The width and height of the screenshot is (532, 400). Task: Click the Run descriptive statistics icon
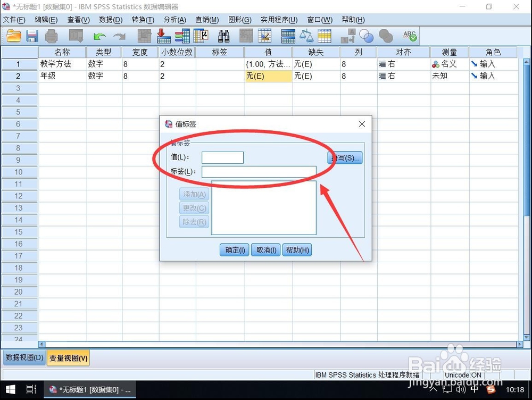pyautogui.click(x=201, y=36)
